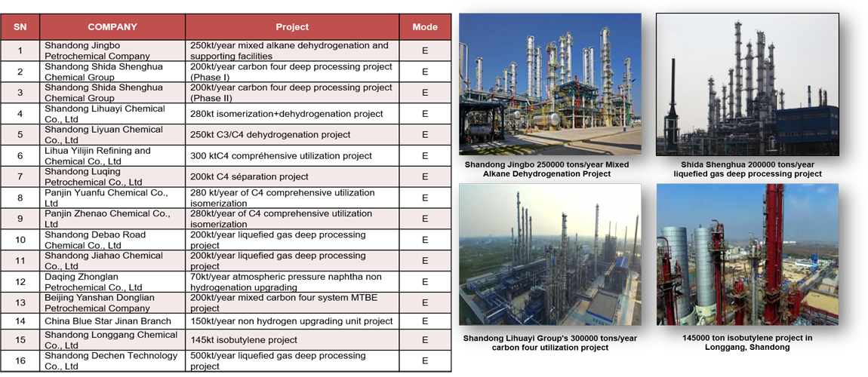Click the caption under the Jingbo plant photo
The height and width of the screenshot is (377, 868).
[546, 169]
